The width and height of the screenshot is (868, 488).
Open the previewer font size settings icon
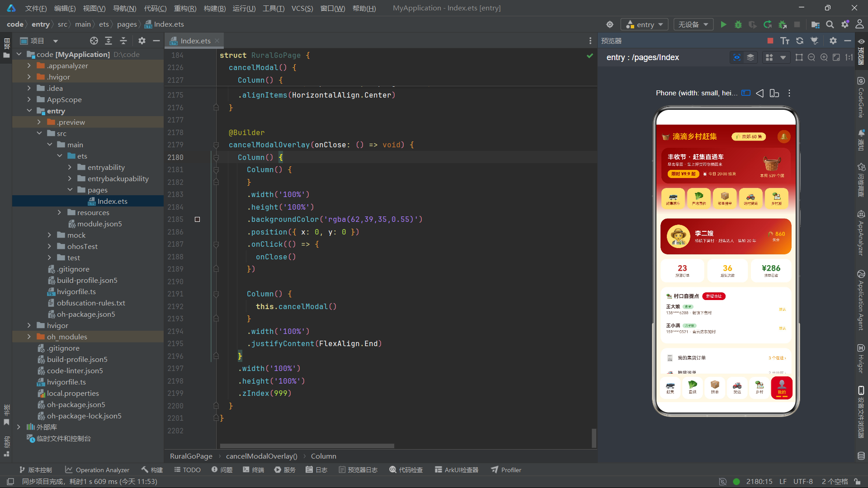[x=785, y=41]
